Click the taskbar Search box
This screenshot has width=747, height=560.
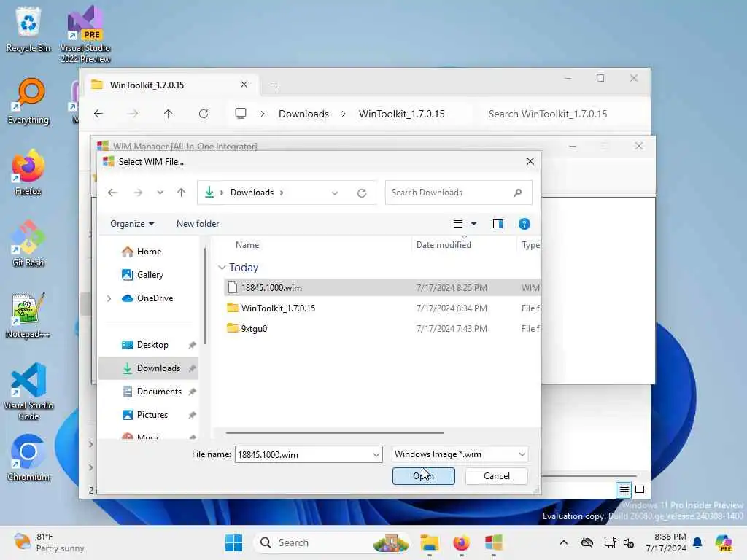[x=331, y=542]
